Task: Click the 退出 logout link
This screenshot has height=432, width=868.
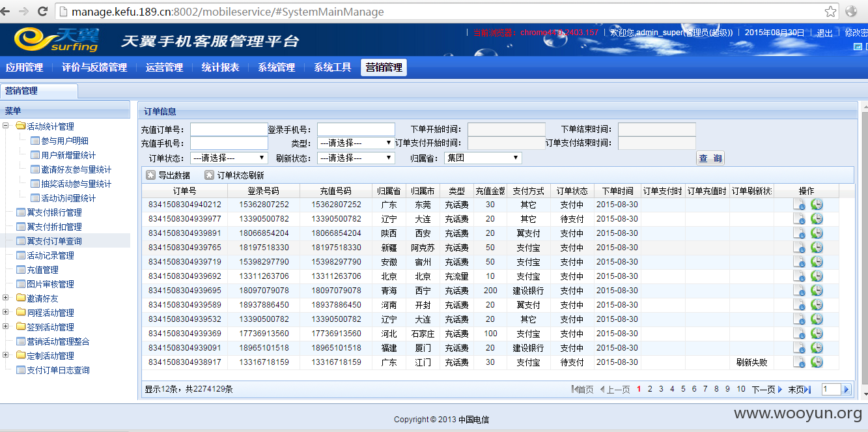Action: (x=824, y=33)
